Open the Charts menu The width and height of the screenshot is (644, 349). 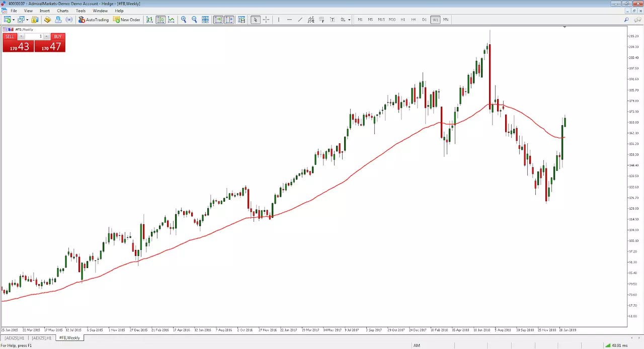tap(63, 11)
